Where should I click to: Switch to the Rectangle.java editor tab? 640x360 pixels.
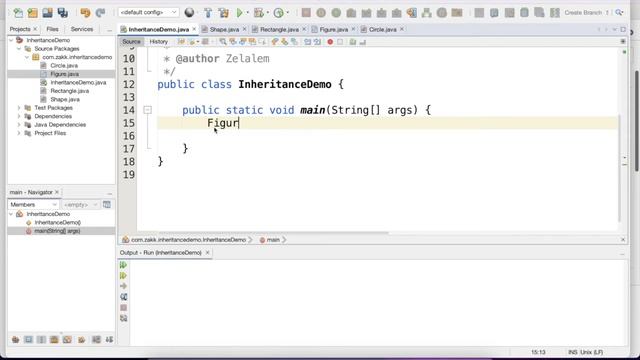(279, 29)
